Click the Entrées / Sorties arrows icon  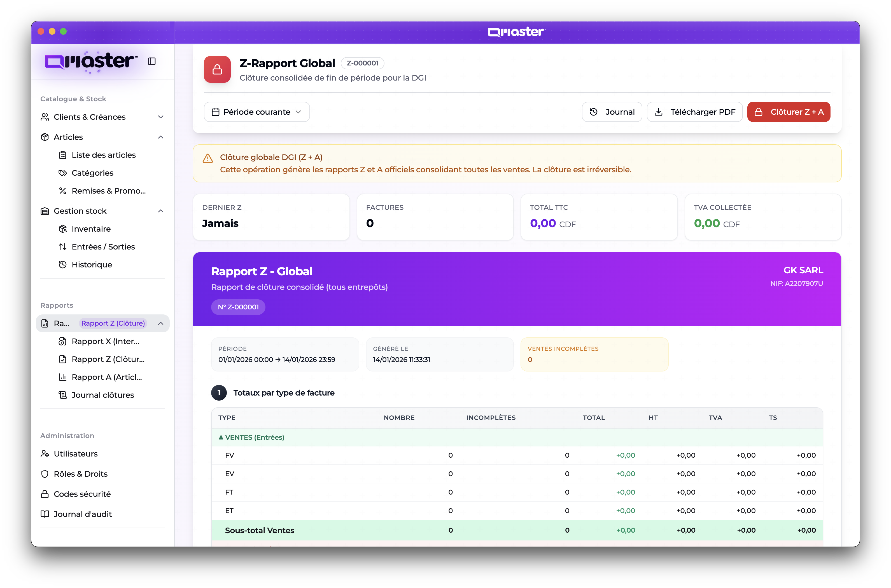(63, 247)
